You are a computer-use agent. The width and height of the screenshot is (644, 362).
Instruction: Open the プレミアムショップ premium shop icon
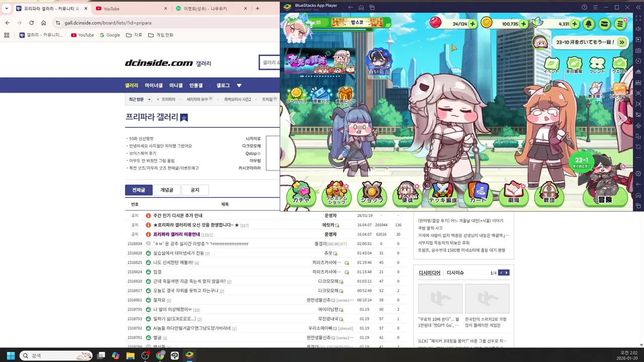pos(337,194)
